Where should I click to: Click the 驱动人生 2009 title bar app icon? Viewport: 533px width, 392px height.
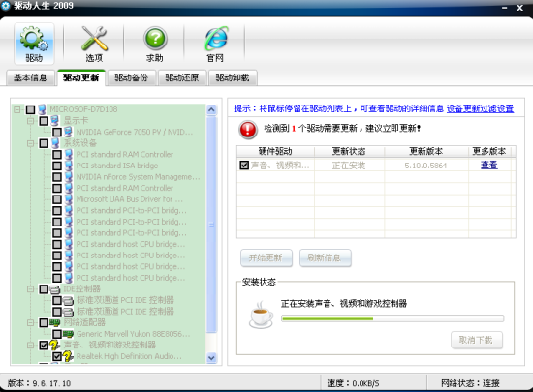point(6,6)
